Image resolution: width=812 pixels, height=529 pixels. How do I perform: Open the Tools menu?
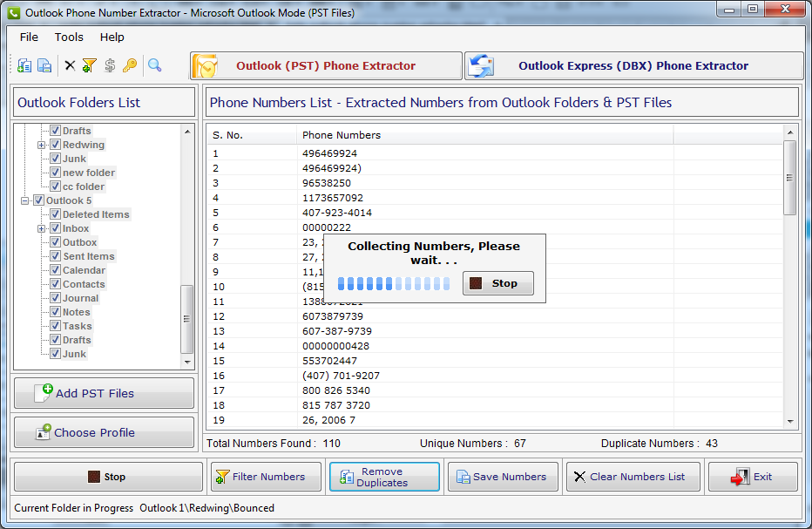(69, 37)
